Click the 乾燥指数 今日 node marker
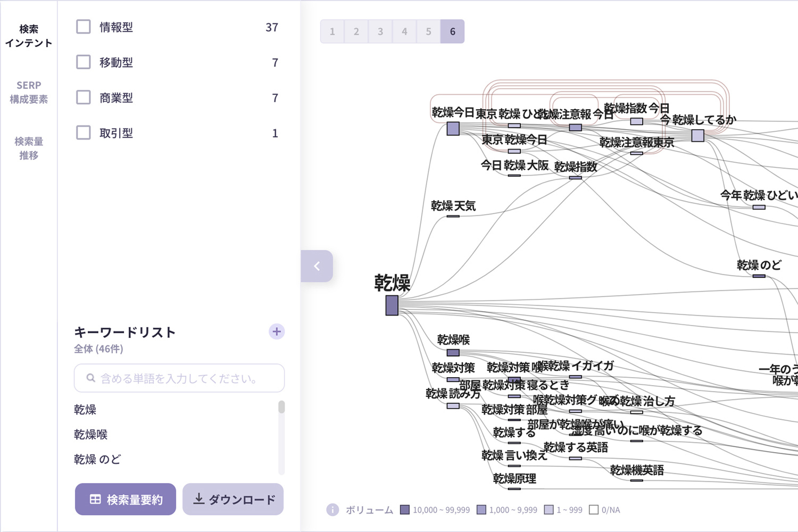Viewport: 798px width, 532px height. 636,121
